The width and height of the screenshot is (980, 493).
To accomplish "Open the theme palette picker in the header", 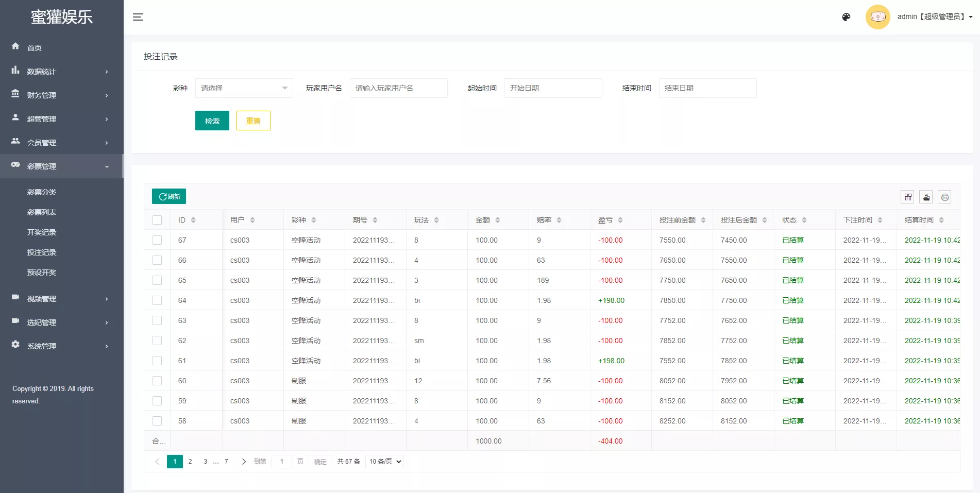I will tap(846, 16).
